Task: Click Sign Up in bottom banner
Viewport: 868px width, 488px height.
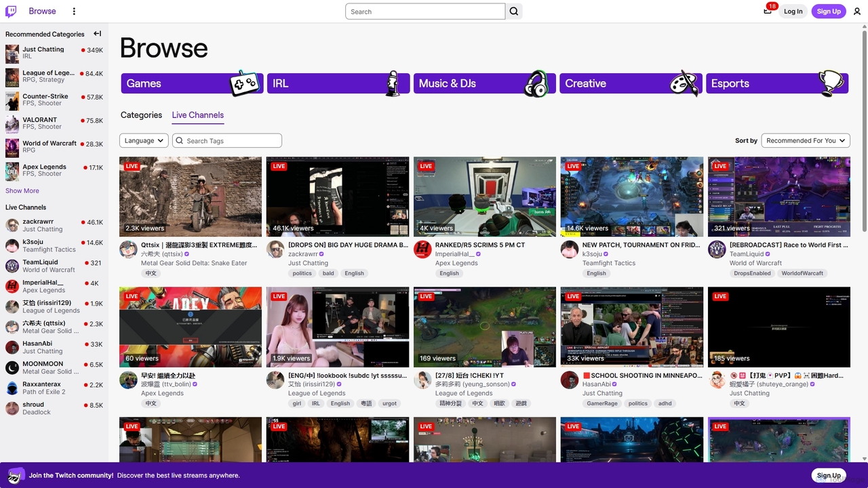Action: coord(829,475)
